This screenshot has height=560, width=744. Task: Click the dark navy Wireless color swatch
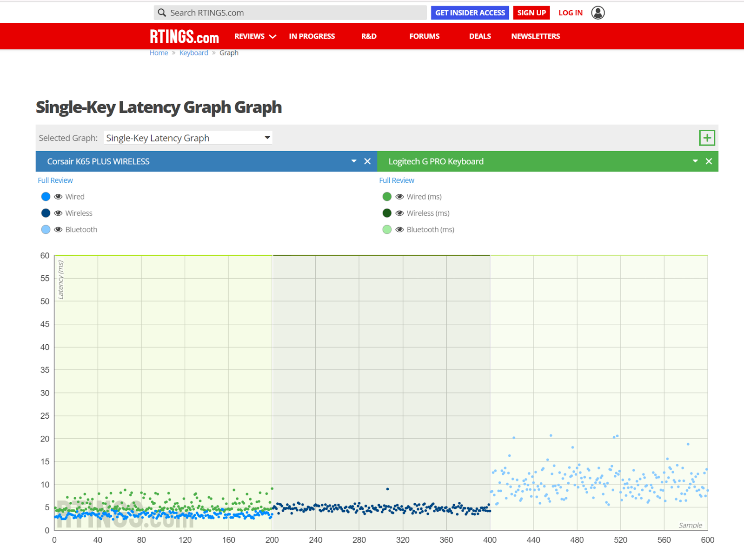pos(46,213)
